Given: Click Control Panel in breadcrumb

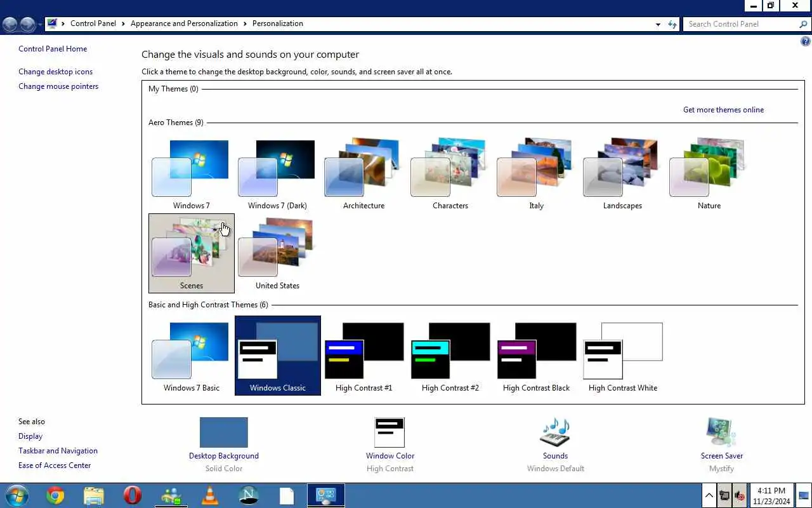Looking at the screenshot, I should tap(93, 23).
